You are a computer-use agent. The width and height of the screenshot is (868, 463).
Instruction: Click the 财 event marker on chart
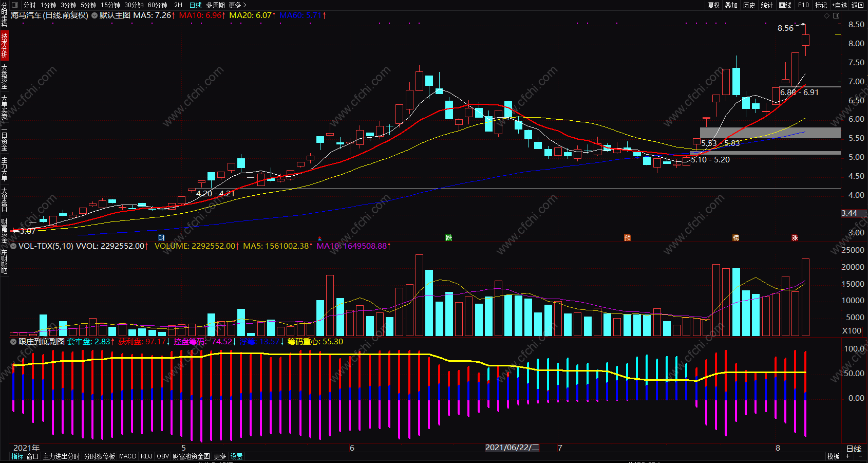tap(161, 238)
